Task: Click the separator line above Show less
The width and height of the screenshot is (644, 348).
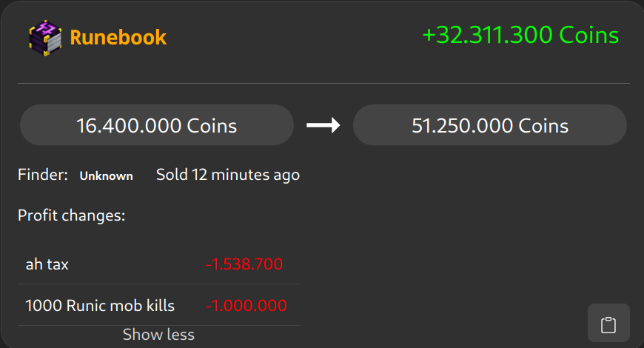Action: 159,325
